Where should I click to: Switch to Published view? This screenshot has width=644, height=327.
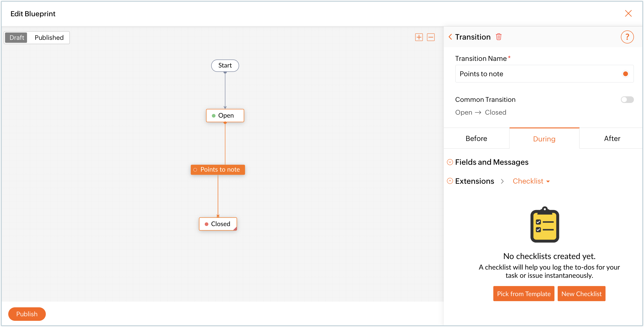pyautogui.click(x=49, y=38)
